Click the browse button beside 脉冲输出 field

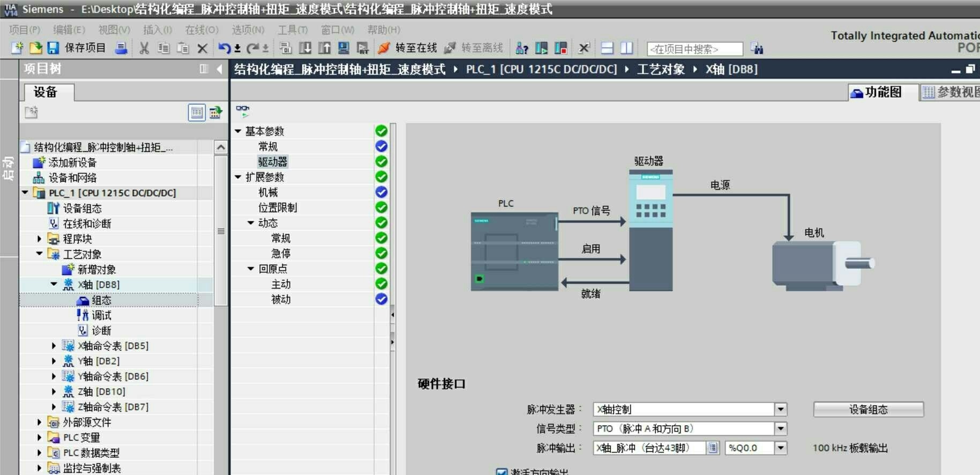click(x=713, y=448)
